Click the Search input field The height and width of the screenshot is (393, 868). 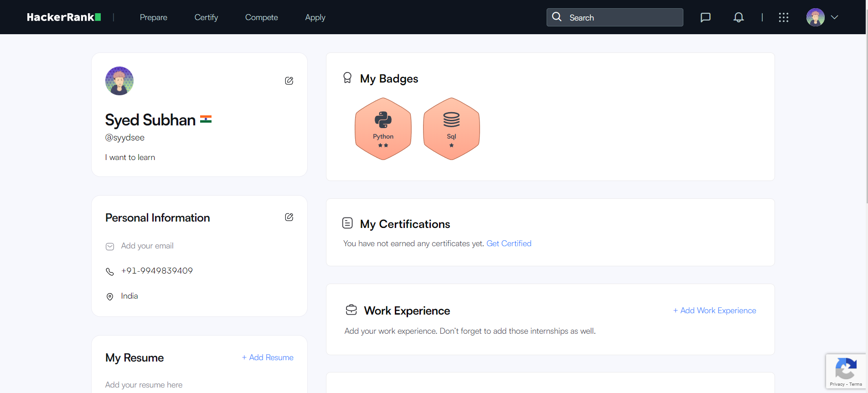(615, 17)
